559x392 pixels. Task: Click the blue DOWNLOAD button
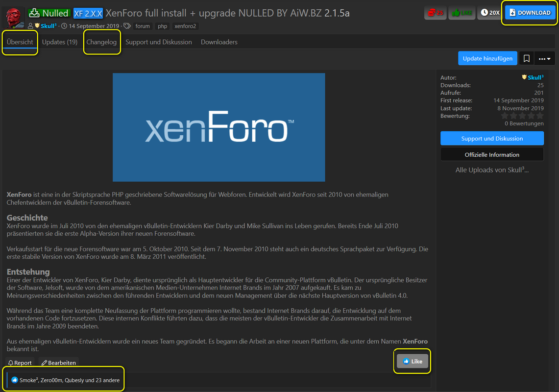pos(530,13)
